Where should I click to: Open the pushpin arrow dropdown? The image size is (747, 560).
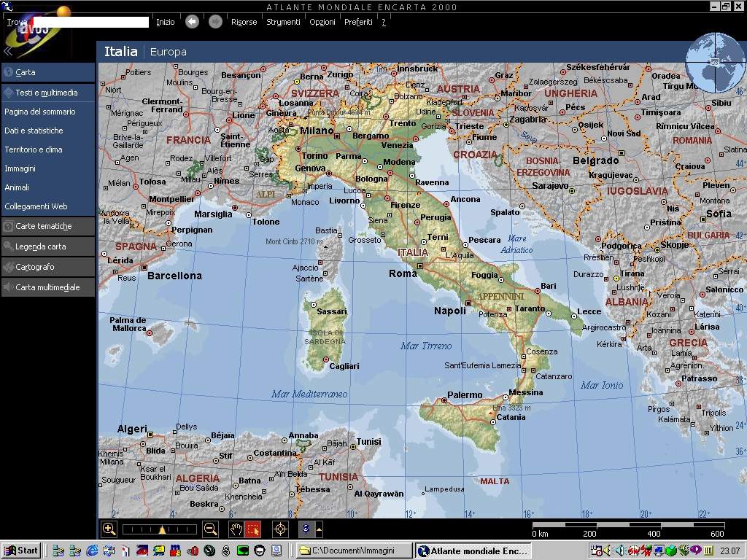320,529
